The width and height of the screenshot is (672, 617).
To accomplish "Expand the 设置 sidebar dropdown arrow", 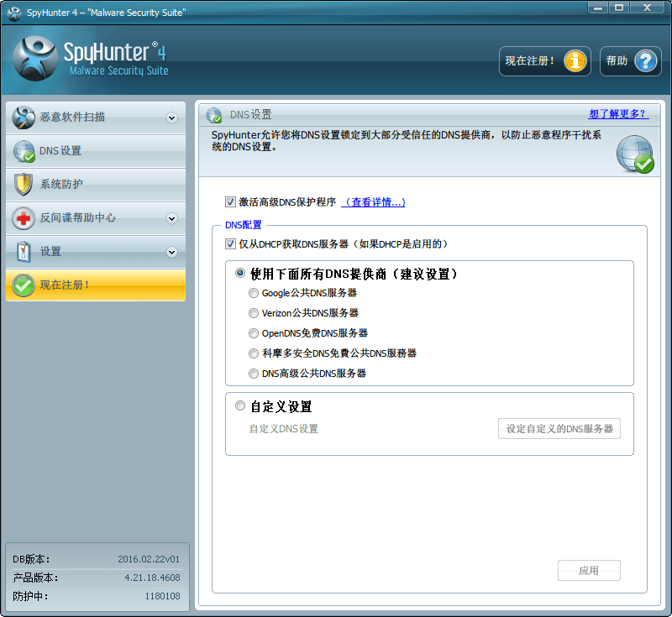I will [x=171, y=252].
